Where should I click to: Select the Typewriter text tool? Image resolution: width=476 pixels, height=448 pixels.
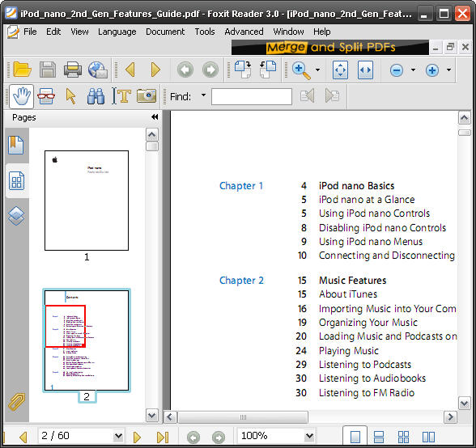click(x=121, y=96)
